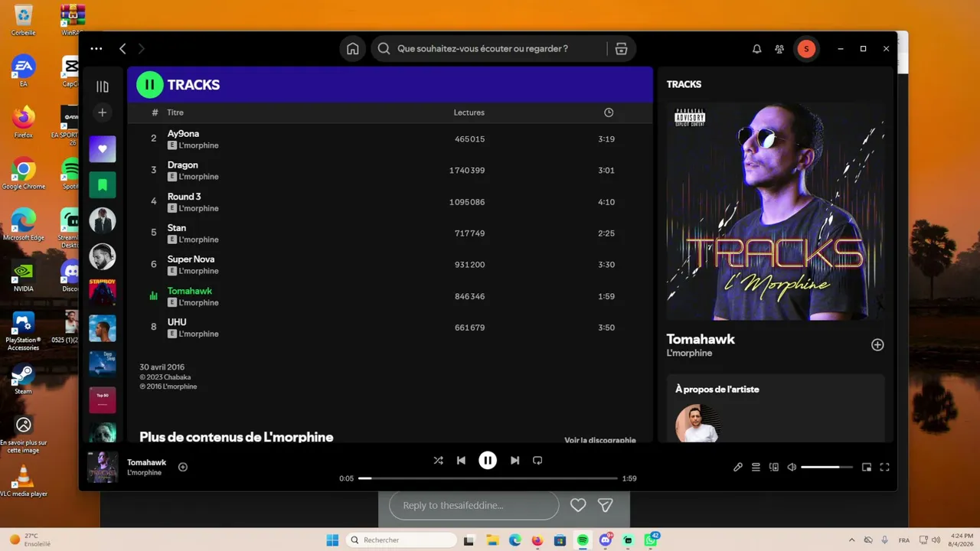
Task: Add Tomahawk to library from the right panel
Action: tap(877, 345)
